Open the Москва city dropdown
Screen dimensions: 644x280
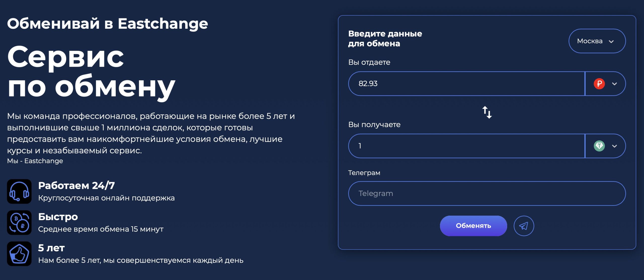(597, 41)
